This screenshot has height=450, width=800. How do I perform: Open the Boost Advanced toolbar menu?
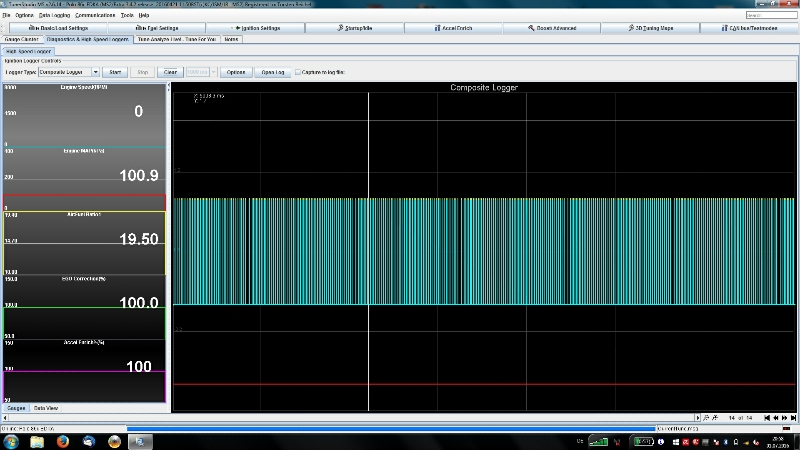coord(552,28)
